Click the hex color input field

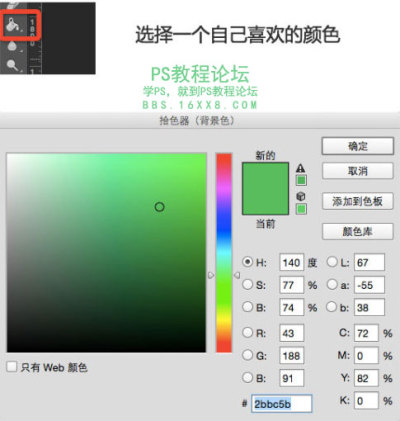282,404
